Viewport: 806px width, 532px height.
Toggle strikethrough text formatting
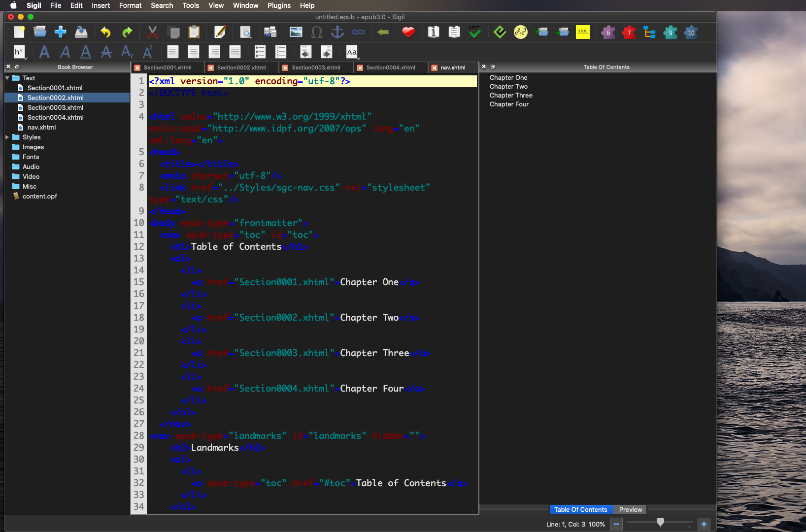point(106,52)
